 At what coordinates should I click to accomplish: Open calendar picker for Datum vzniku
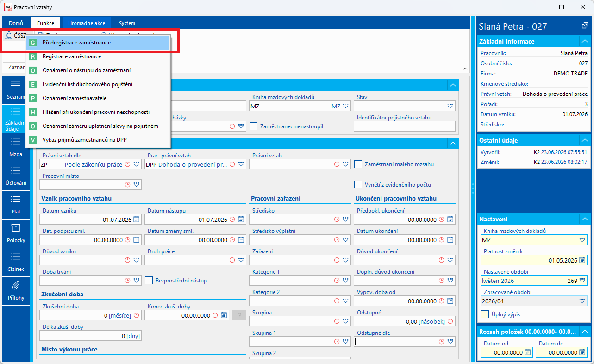[136, 220]
